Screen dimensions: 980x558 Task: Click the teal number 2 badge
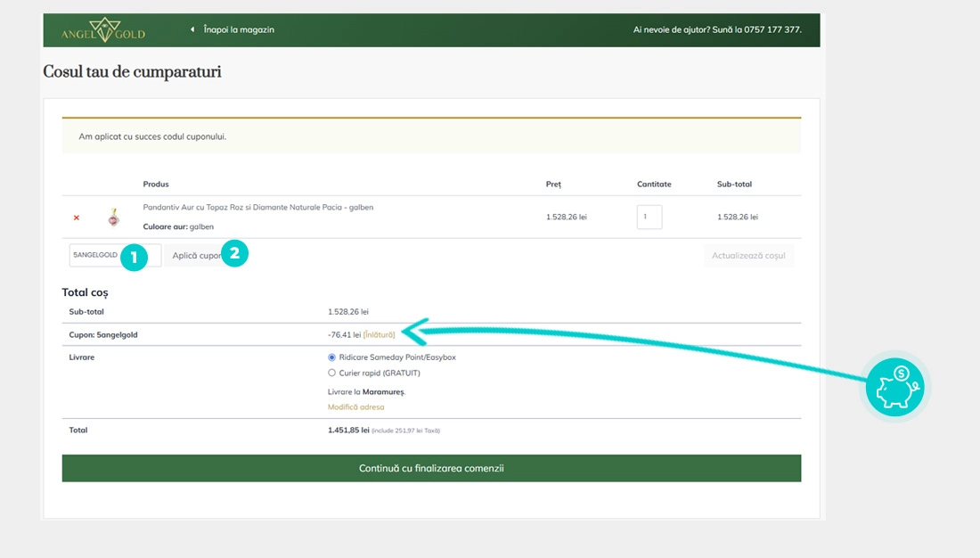(x=234, y=253)
